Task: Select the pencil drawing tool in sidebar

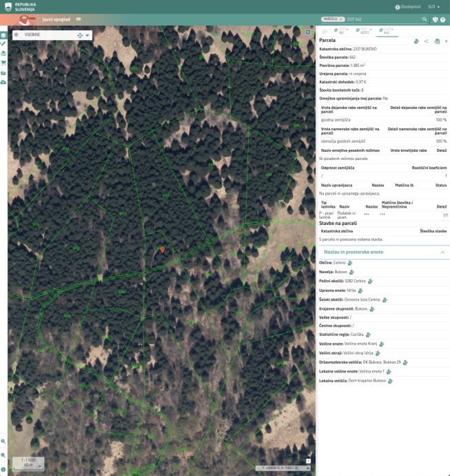Action: point(3,43)
